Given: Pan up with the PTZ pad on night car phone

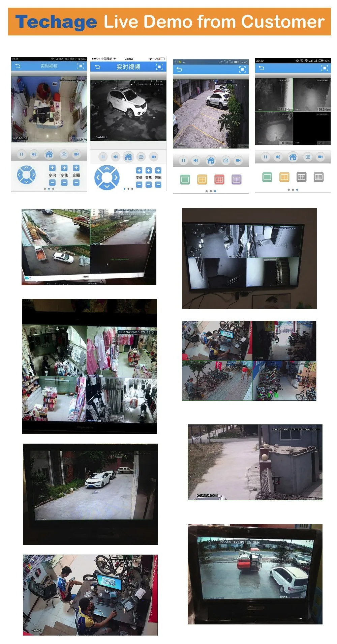Looking at the screenshot, I should [x=107, y=169].
